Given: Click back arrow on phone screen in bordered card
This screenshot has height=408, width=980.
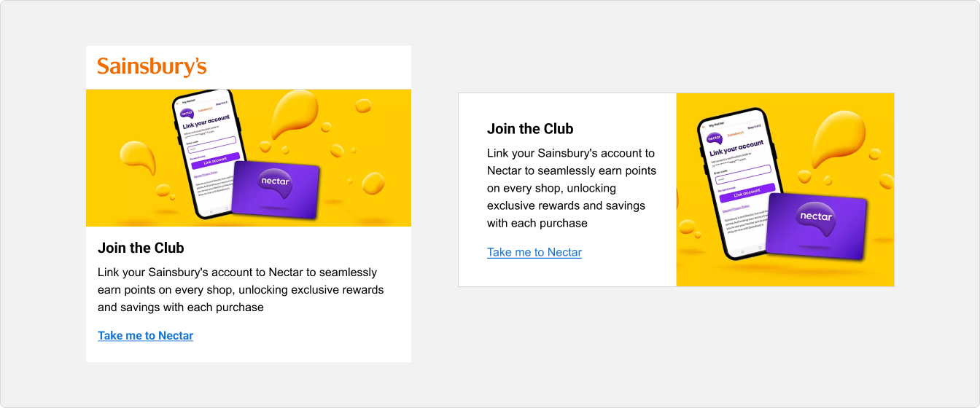Looking at the screenshot, I should pyautogui.click(x=704, y=125).
